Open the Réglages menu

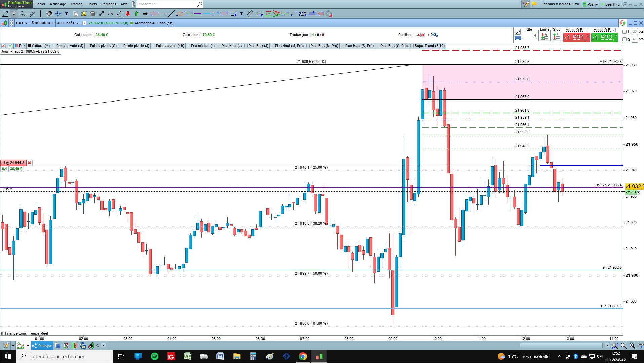[109, 4]
